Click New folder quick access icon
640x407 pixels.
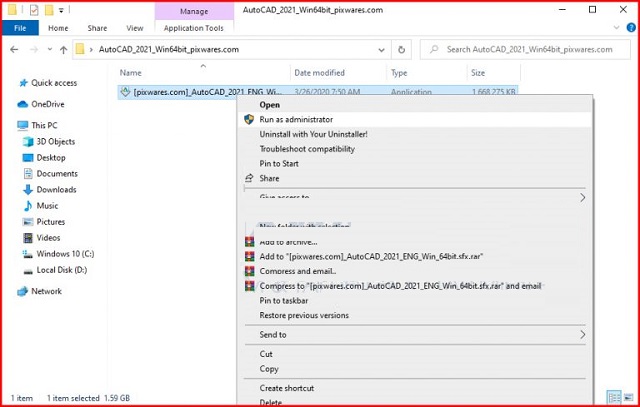click(49, 10)
